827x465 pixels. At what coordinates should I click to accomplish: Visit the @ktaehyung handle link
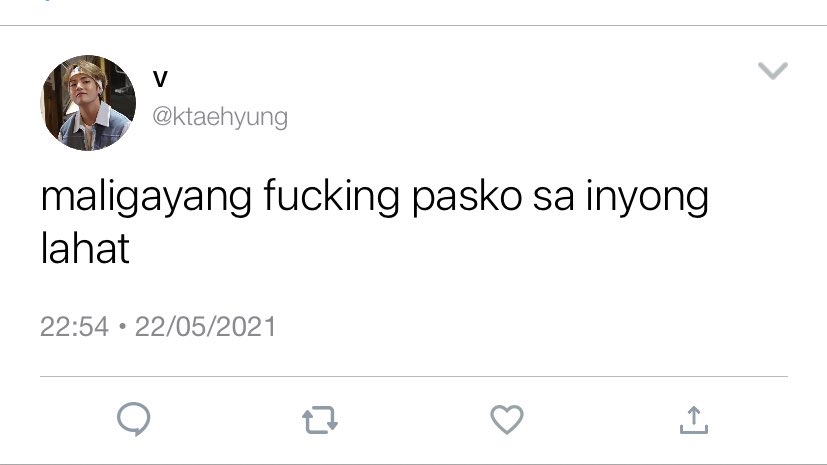tap(220, 117)
